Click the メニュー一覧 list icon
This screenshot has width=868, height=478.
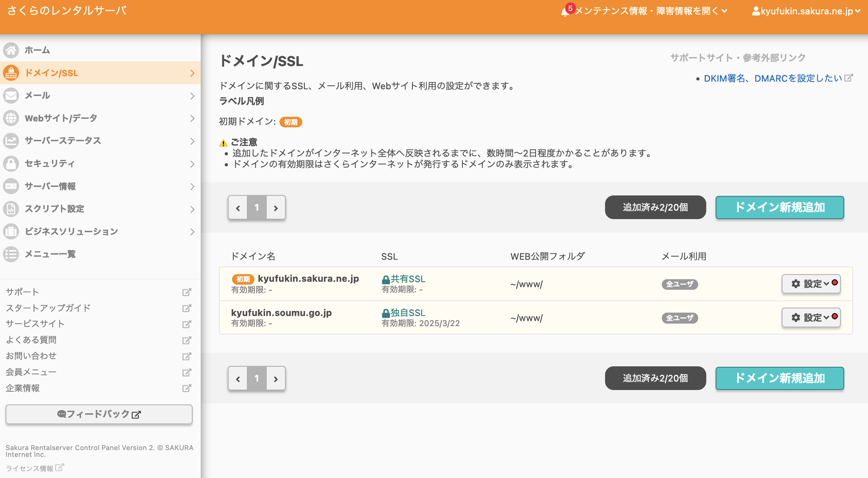(11, 254)
